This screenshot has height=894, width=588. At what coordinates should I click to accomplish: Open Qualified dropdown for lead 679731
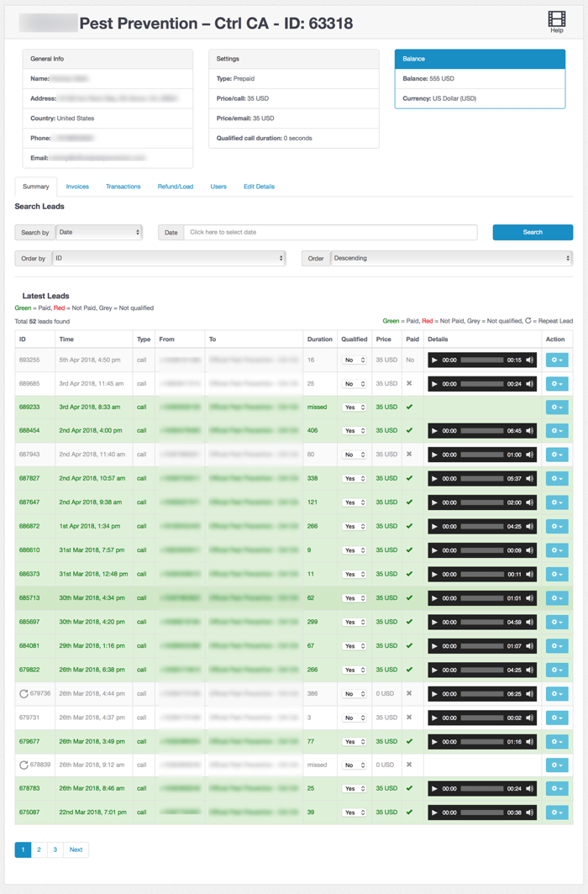click(x=354, y=718)
